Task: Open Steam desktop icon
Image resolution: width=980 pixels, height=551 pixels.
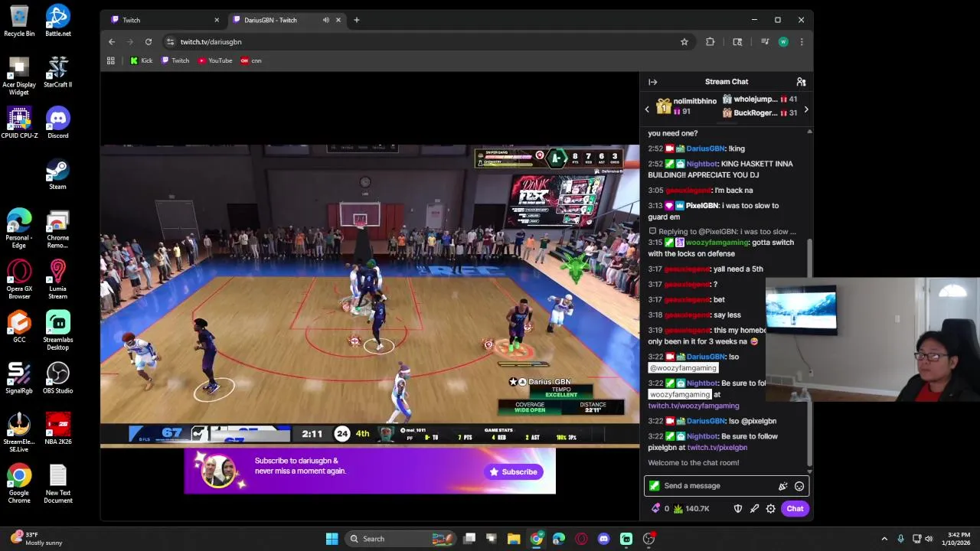Action: point(58,174)
